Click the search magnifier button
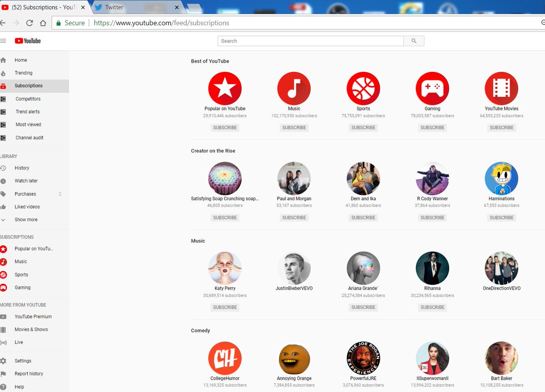The width and height of the screenshot is (545, 392). click(x=414, y=41)
